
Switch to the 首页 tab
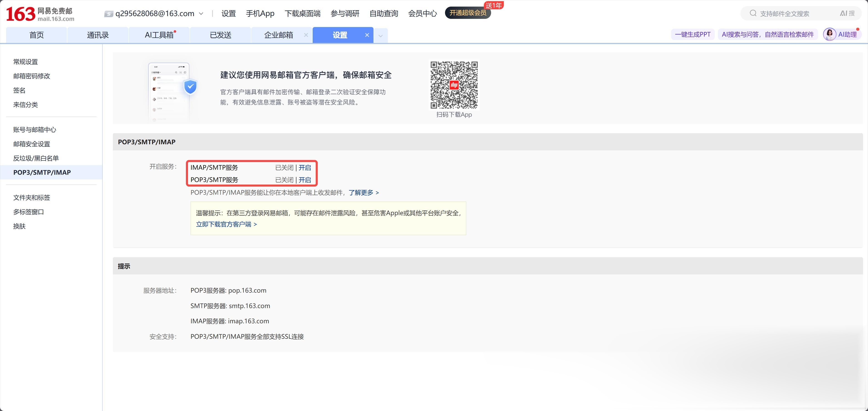[x=36, y=35]
